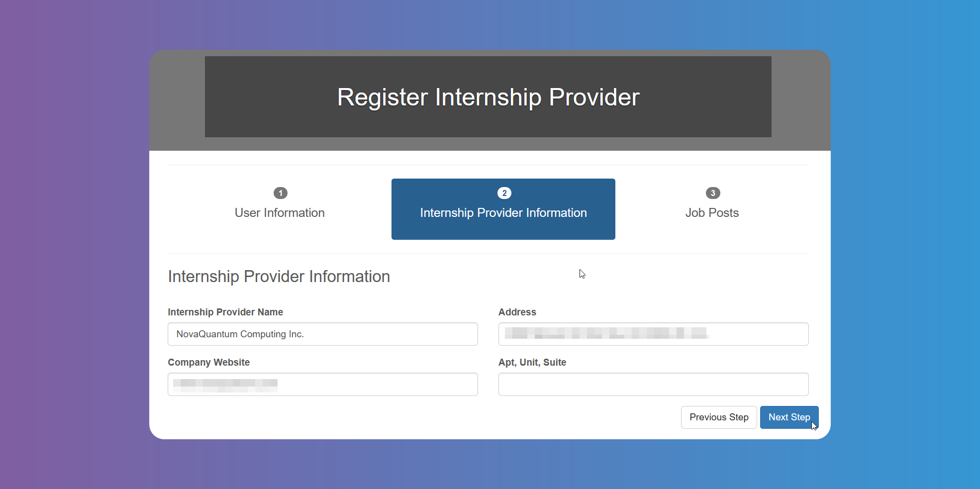Click the Address field label
980x489 pixels.
(x=517, y=312)
